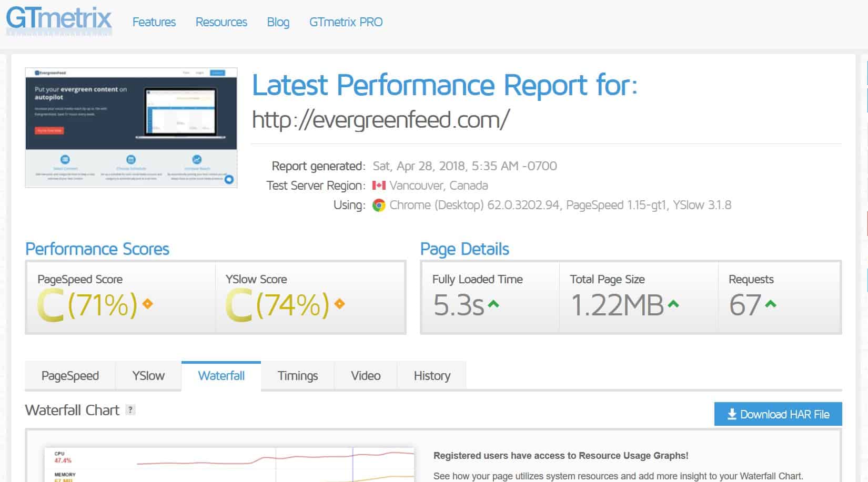Viewport: 868px width, 482px height.
Task: Open the Video tab
Action: pos(366,376)
